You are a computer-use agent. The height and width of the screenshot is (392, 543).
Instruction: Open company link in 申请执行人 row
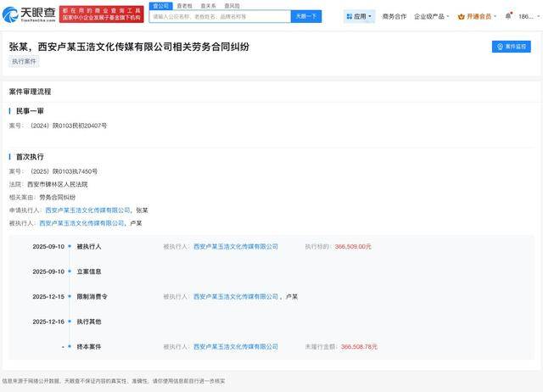[x=88, y=210]
